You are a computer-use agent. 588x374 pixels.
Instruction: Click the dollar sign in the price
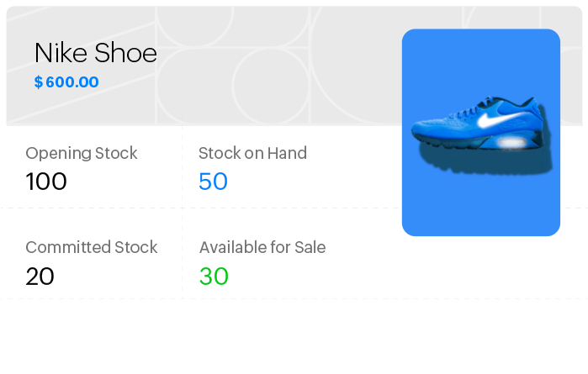[39, 82]
